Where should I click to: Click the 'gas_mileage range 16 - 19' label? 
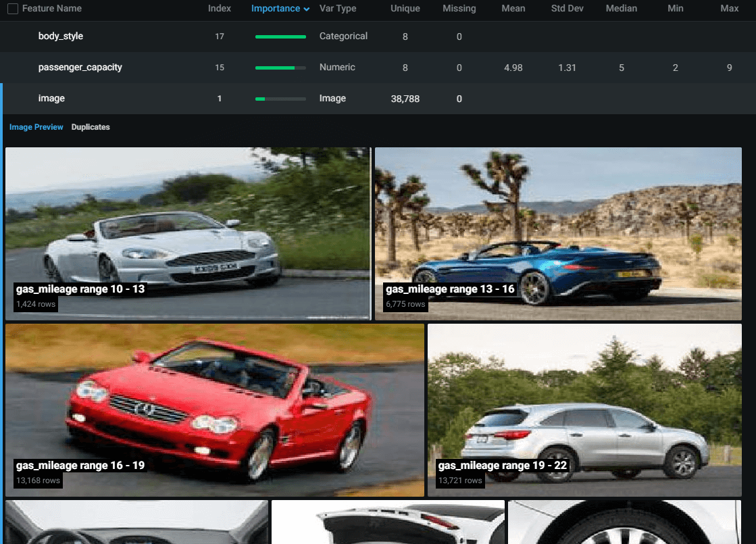coord(80,466)
